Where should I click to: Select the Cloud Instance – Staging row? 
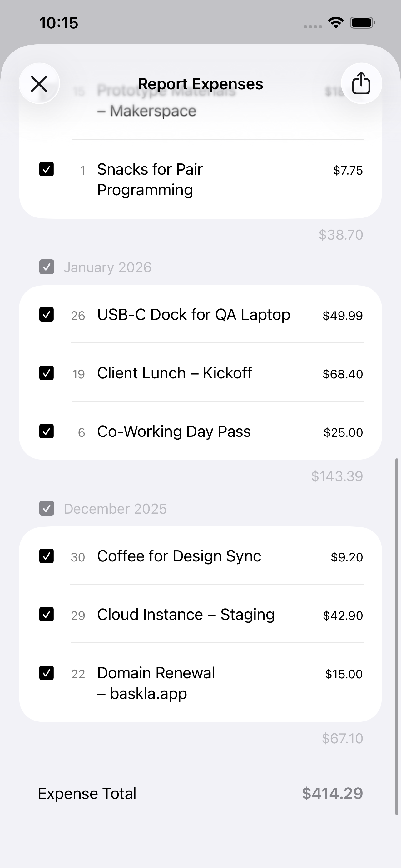186,615
